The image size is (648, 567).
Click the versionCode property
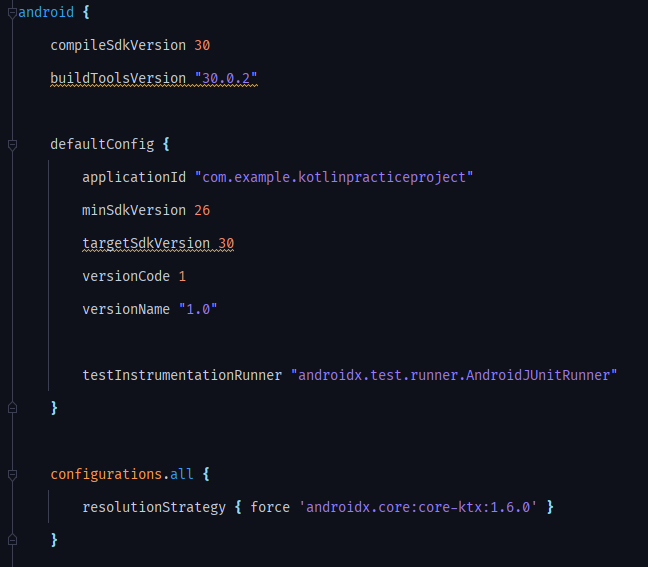pyautogui.click(x=126, y=276)
